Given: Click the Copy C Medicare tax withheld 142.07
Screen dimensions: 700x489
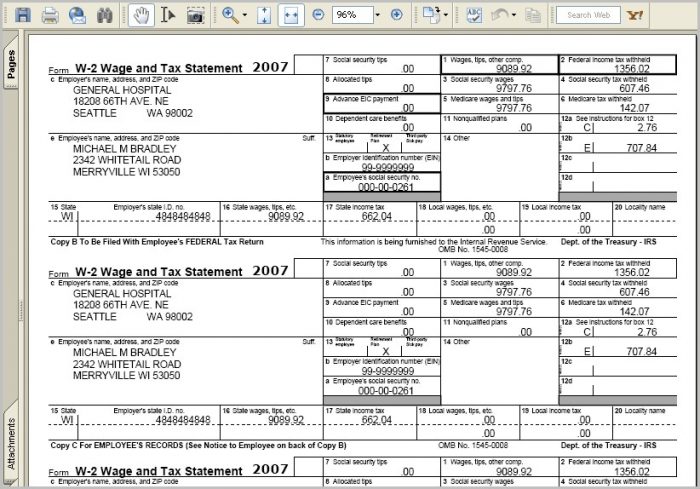Looking at the screenshot, I should 634,311.
